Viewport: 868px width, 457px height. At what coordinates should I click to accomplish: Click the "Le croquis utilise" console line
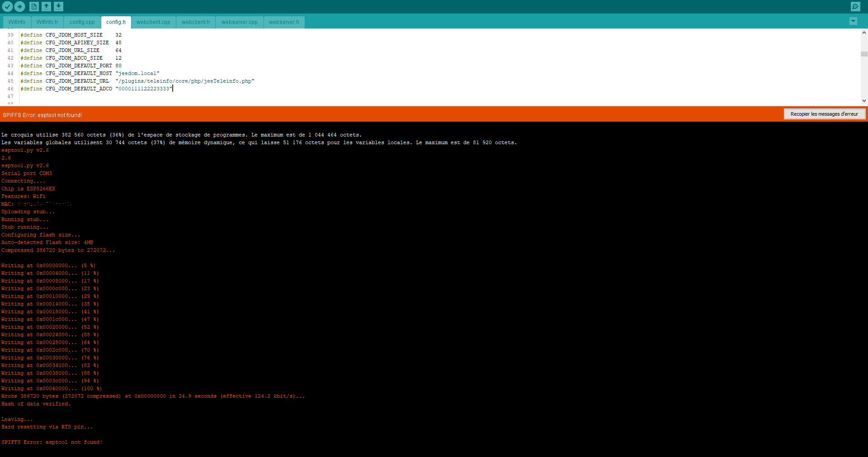(x=181, y=135)
